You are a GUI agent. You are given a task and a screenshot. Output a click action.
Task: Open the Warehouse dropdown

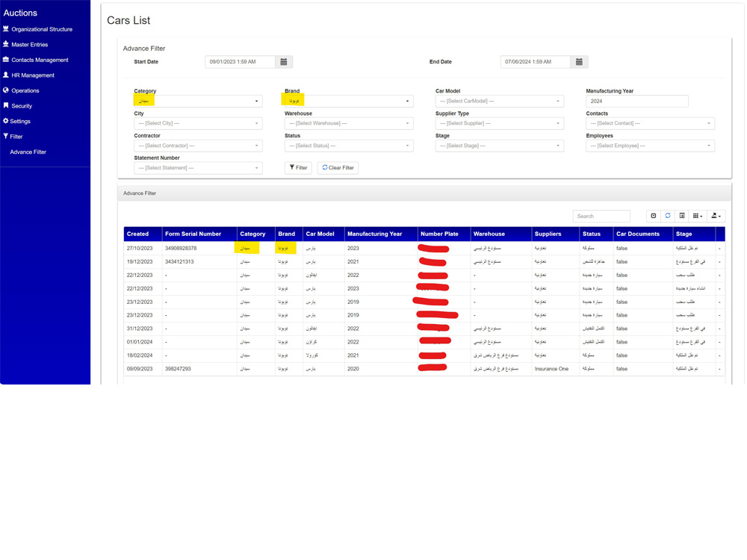tap(349, 123)
